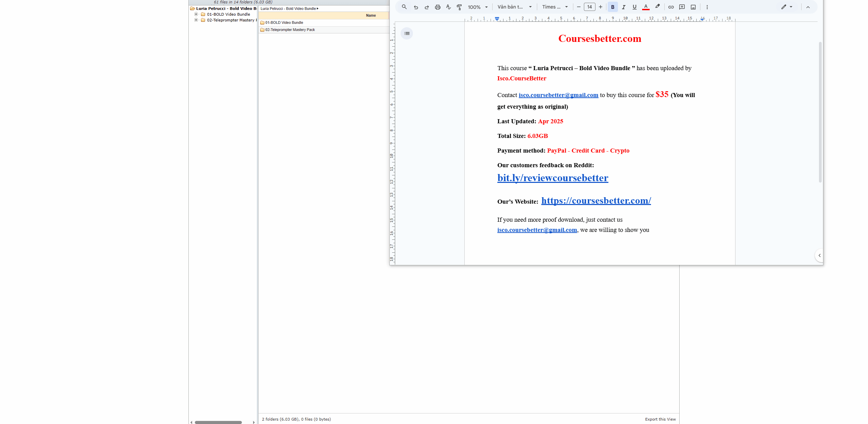
Task: Open the three-dot more options menu
Action: click(x=707, y=7)
